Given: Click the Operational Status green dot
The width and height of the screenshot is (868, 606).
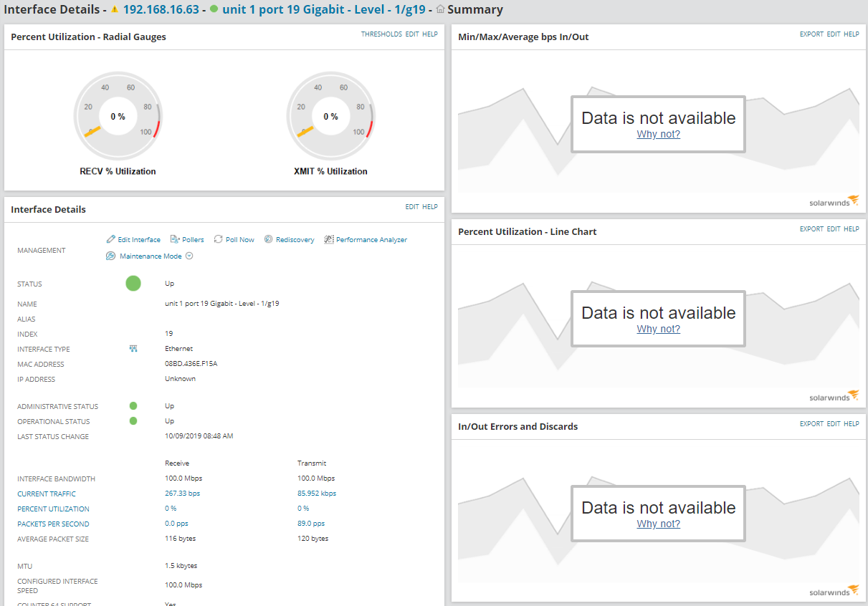Looking at the screenshot, I should [x=133, y=421].
